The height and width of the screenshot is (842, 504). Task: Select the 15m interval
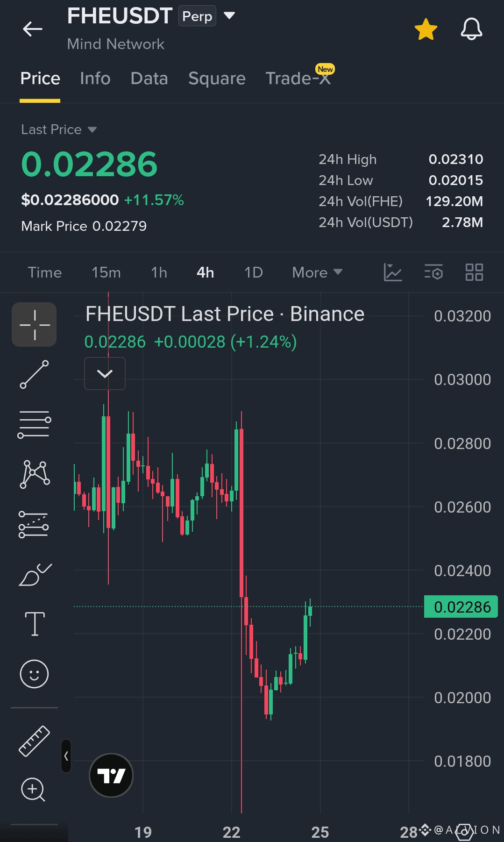106,272
